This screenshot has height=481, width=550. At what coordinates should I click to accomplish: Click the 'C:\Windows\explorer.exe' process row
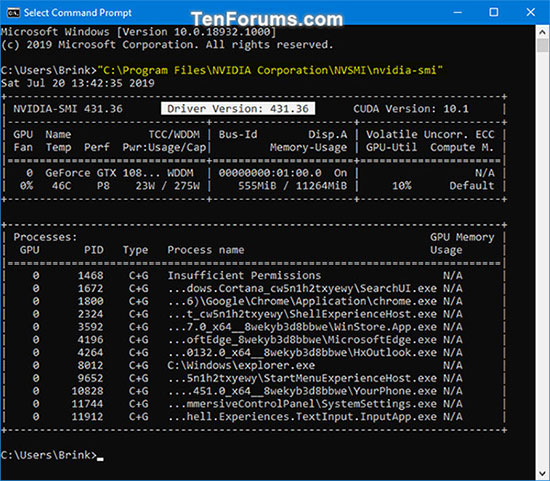click(x=248, y=366)
